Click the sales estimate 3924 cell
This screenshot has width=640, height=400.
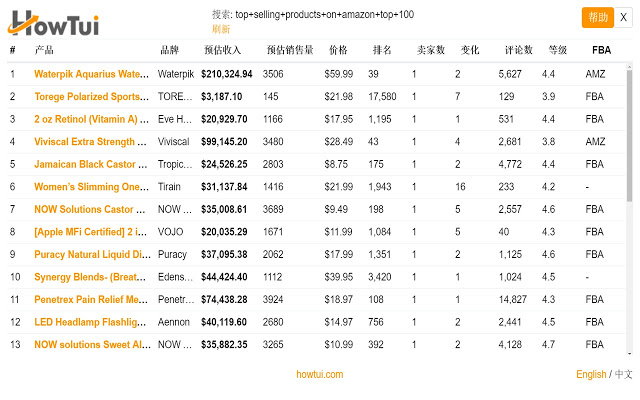point(273,300)
